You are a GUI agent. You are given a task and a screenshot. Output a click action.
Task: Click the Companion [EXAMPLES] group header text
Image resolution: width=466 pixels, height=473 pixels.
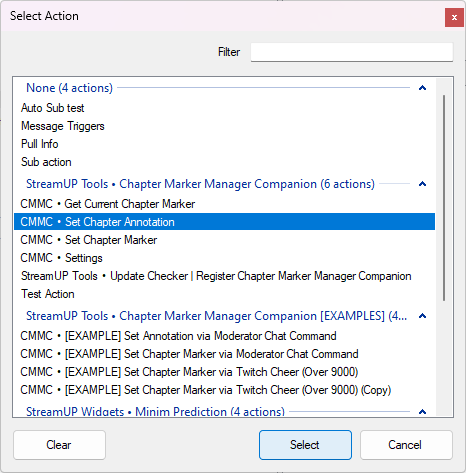(x=217, y=316)
